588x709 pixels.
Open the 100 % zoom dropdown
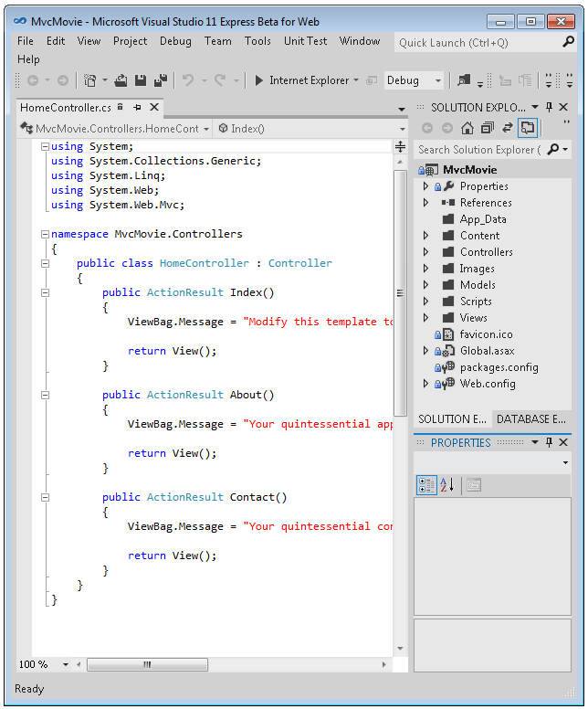tap(66, 664)
